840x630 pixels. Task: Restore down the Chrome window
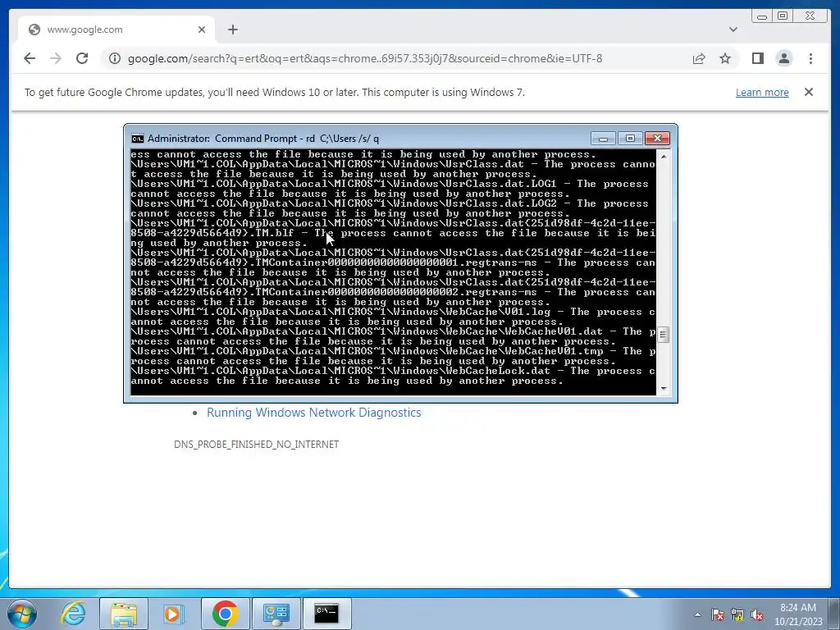pyautogui.click(x=783, y=16)
